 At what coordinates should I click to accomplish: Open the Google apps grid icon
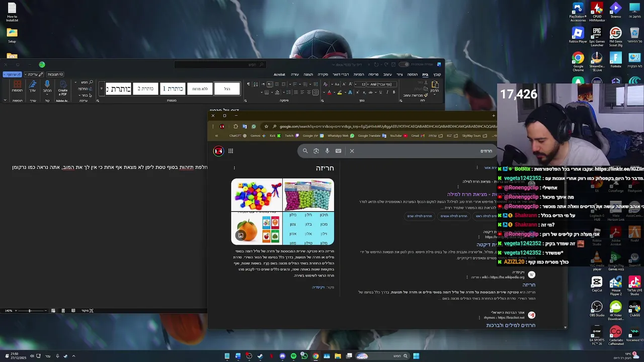tap(230, 151)
